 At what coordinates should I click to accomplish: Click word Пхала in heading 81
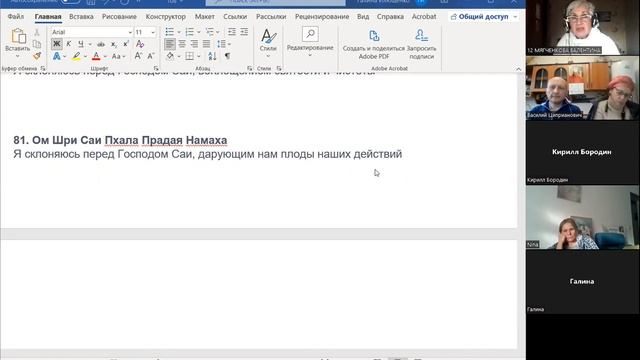122,140
